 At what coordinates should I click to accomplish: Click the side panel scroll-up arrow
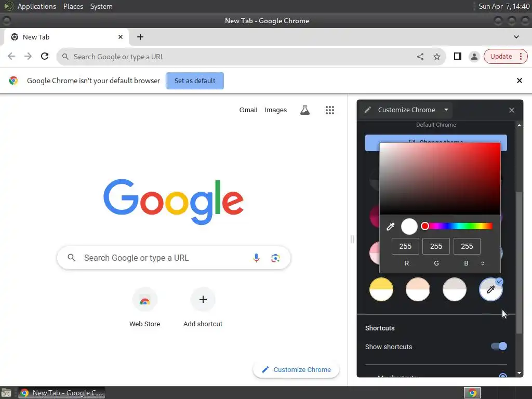[x=519, y=126]
